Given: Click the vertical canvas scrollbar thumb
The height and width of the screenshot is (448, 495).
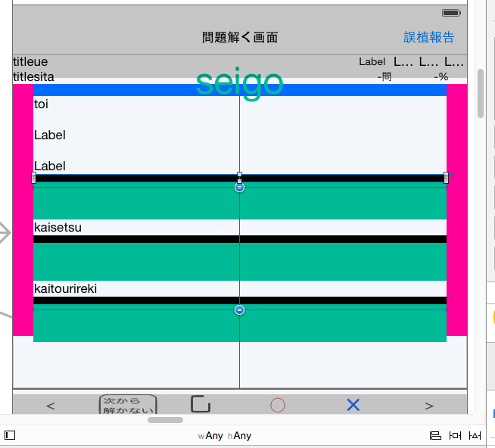Looking at the screenshot, I should (481, 93).
